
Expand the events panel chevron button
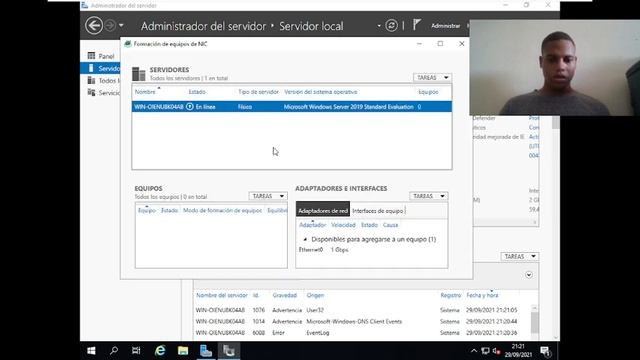tap(529, 275)
